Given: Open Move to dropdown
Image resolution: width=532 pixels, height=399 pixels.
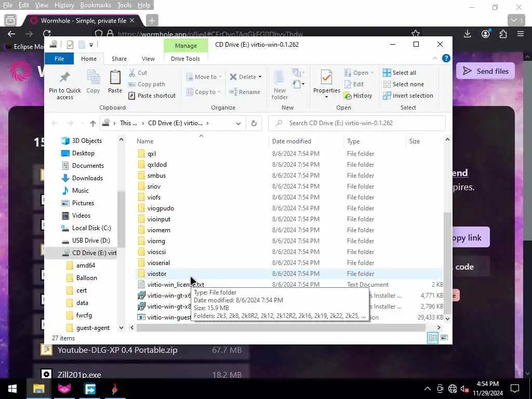Looking at the screenshot, I should point(204,77).
